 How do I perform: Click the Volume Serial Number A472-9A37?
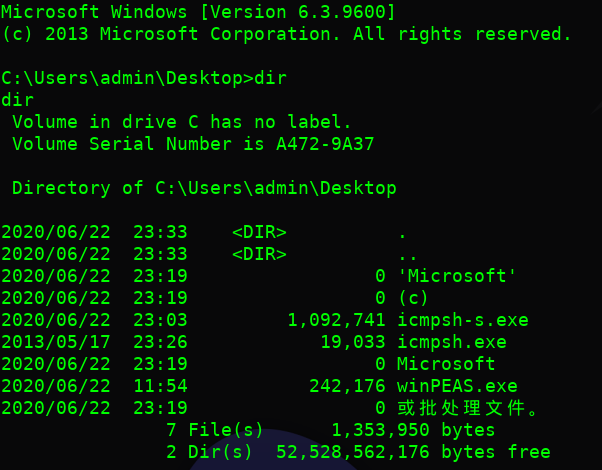(325, 144)
